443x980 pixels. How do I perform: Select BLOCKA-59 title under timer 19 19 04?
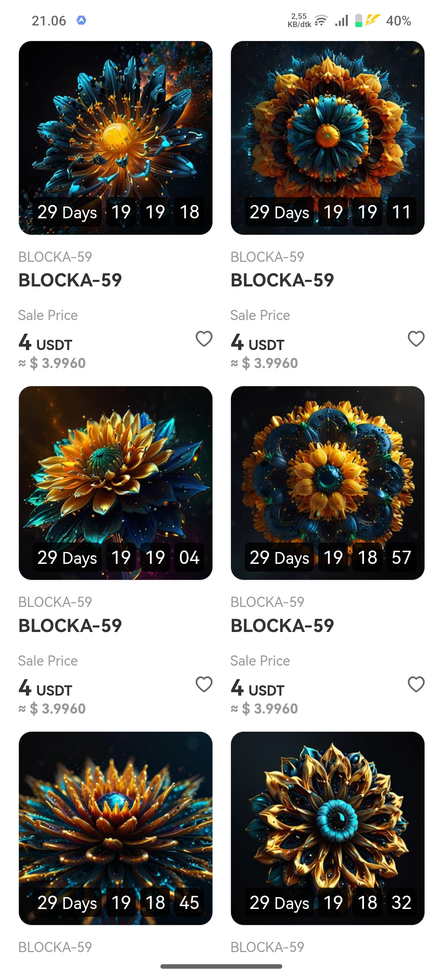[70, 626]
